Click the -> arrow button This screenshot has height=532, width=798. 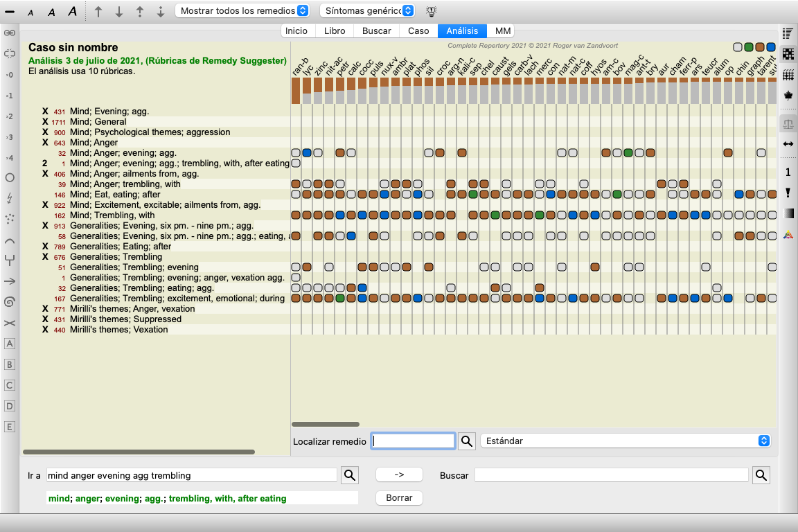[399, 475]
